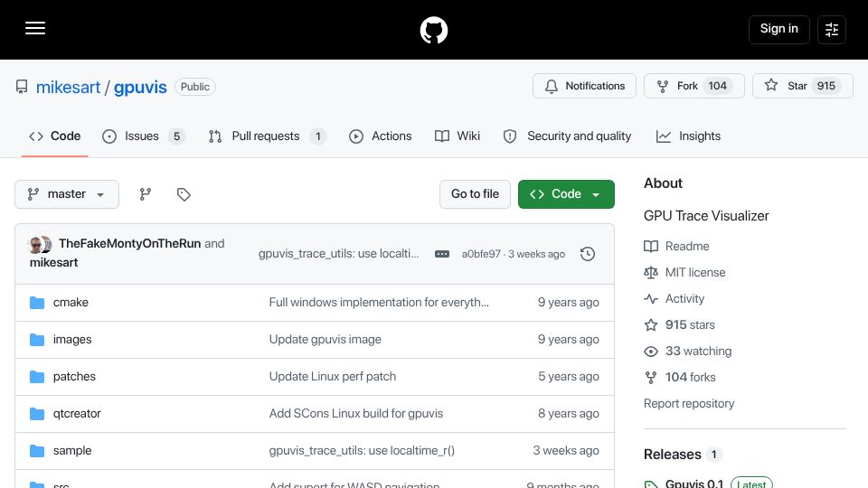Open the Actions tab
This screenshot has width=868, height=488.
381,136
